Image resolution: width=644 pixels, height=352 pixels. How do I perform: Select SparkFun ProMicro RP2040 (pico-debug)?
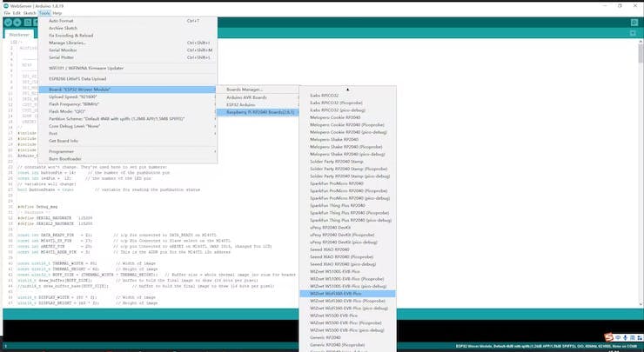pyautogui.click(x=347, y=198)
